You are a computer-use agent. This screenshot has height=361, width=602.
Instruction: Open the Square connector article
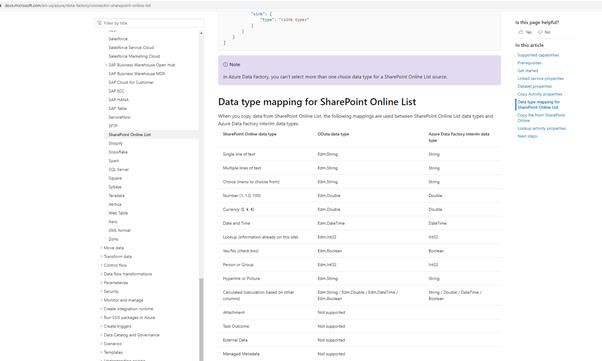pos(115,178)
